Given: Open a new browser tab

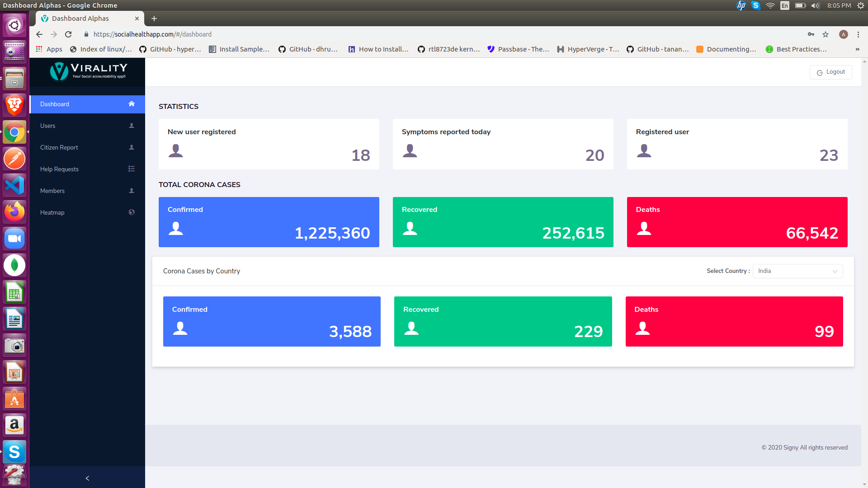Looking at the screenshot, I should click(x=154, y=19).
